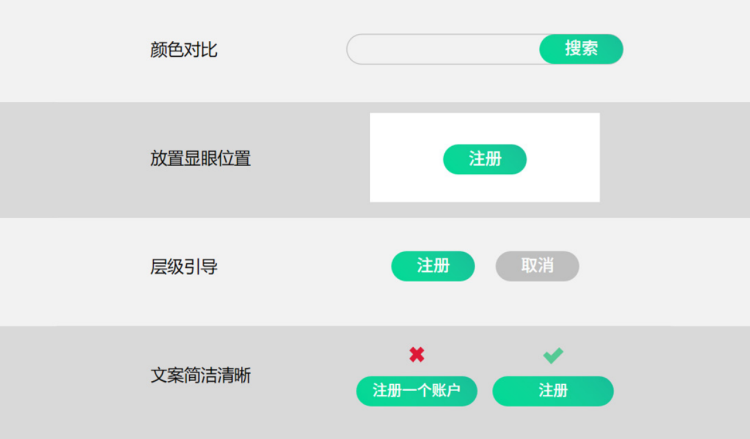The height and width of the screenshot is (439, 750).
Task: Click the green 搜索 search button
Action: click(x=581, y=49)
